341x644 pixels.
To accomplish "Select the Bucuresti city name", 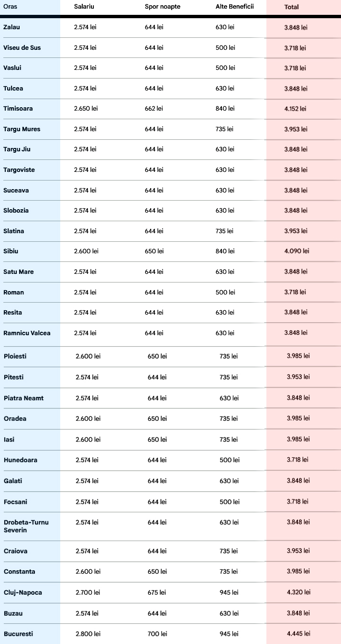I will [x=18, y=634].
